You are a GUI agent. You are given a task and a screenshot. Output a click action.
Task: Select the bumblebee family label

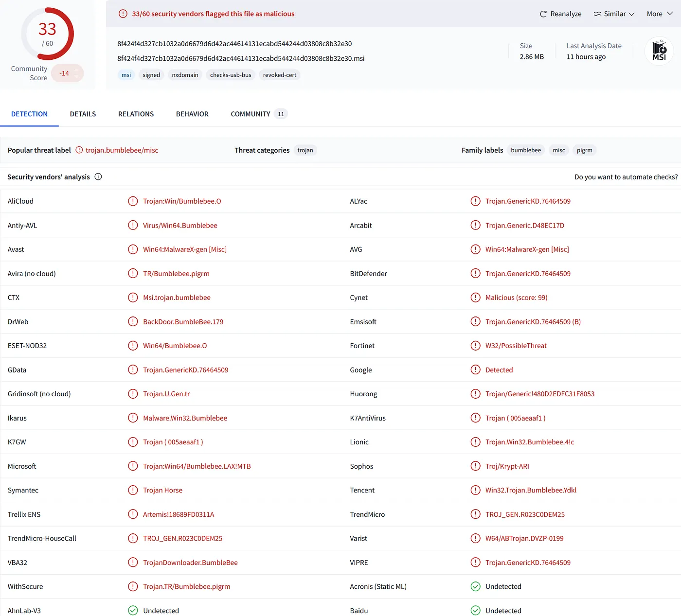point(525,150)
